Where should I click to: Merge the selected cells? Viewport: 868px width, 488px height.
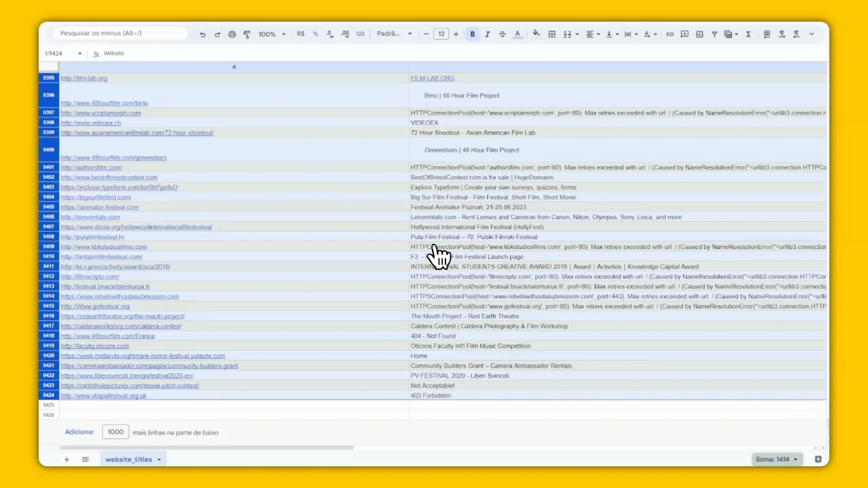(568, 34)
